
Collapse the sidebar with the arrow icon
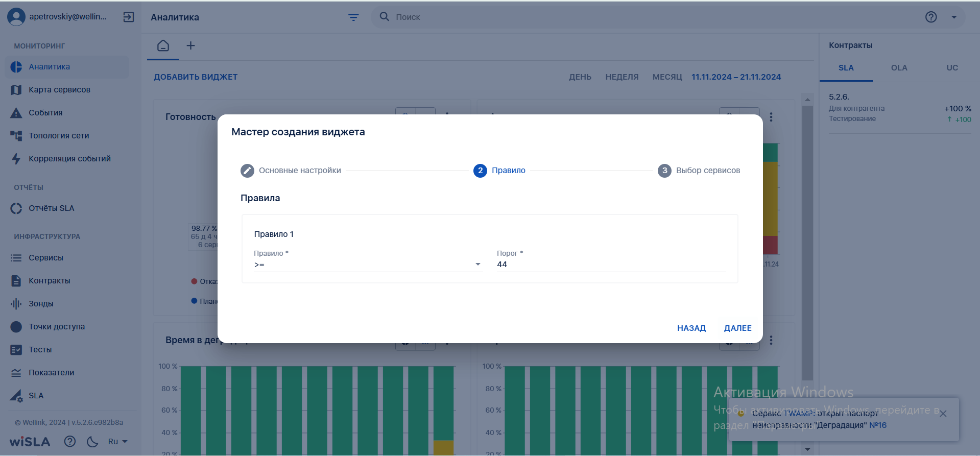[129, 17]
